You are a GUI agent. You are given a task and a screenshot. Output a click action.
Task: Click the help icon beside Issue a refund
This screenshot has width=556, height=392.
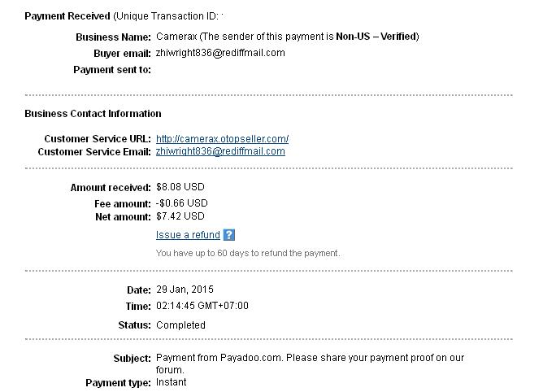[x=229, y=235]
